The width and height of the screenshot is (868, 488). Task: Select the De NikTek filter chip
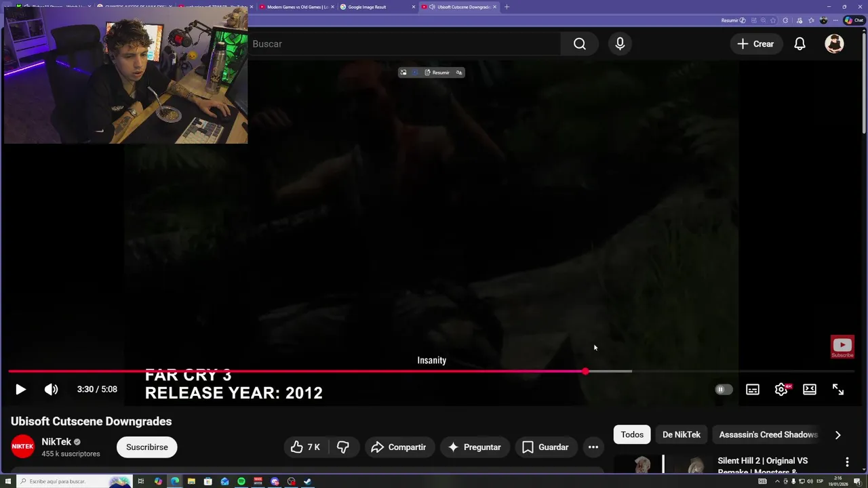[x=682, y=435]
